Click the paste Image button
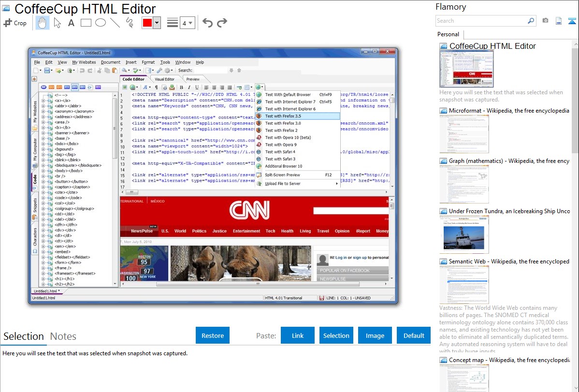The image size is (579, 392). click(375, 335)
